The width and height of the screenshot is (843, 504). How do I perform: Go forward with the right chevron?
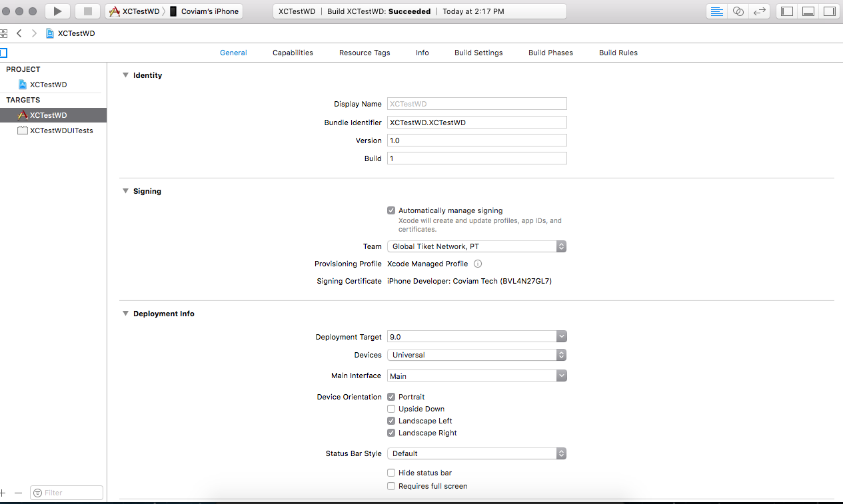tap(34, 33)
